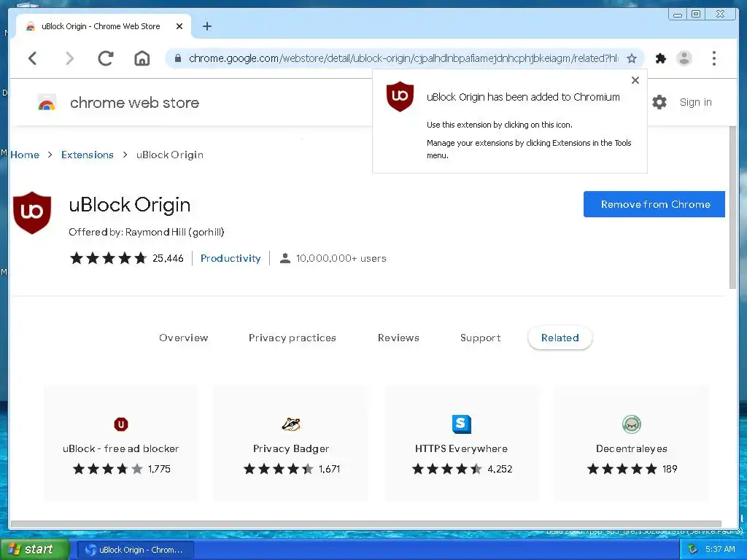
Task: Switch to the Privacy practices tab
Action: pos(292,338)
